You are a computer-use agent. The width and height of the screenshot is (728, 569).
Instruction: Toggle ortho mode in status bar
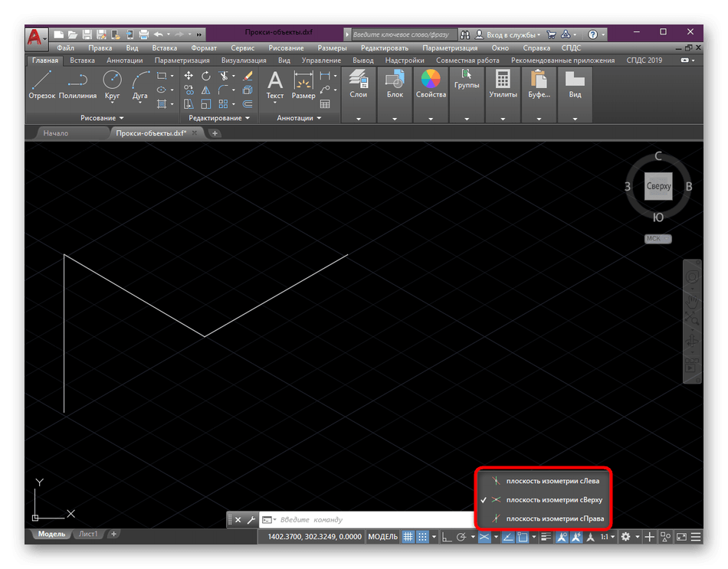pos(446,537)
